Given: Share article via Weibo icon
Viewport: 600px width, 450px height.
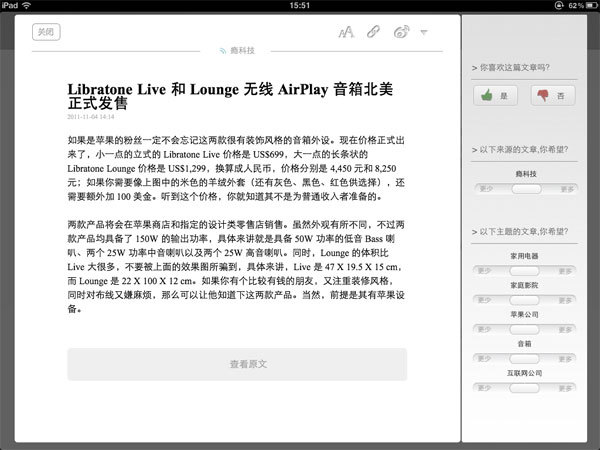Looking at the screenshot, I should (x=401, y=32).
